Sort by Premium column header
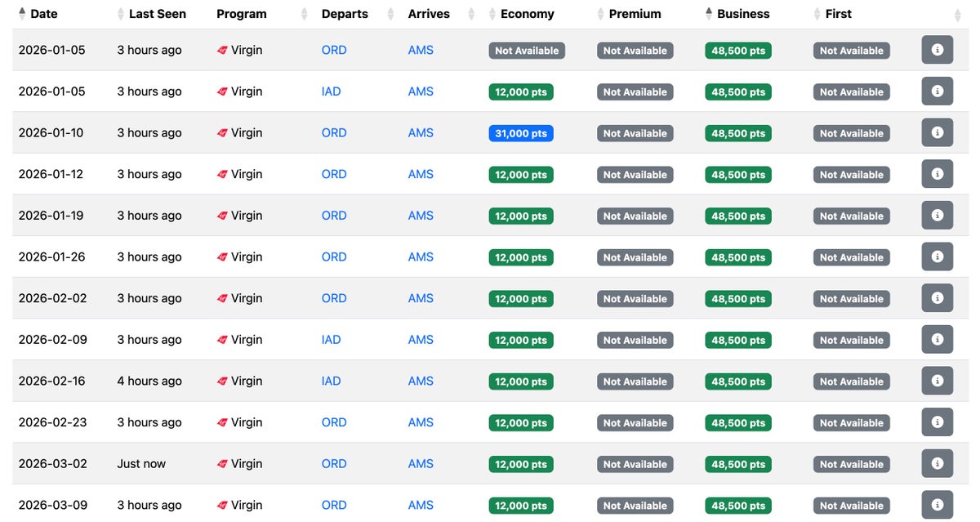Image resolution: width=980 pixels, height=522 pixels. pyautogui.click(x=635, y=14)
